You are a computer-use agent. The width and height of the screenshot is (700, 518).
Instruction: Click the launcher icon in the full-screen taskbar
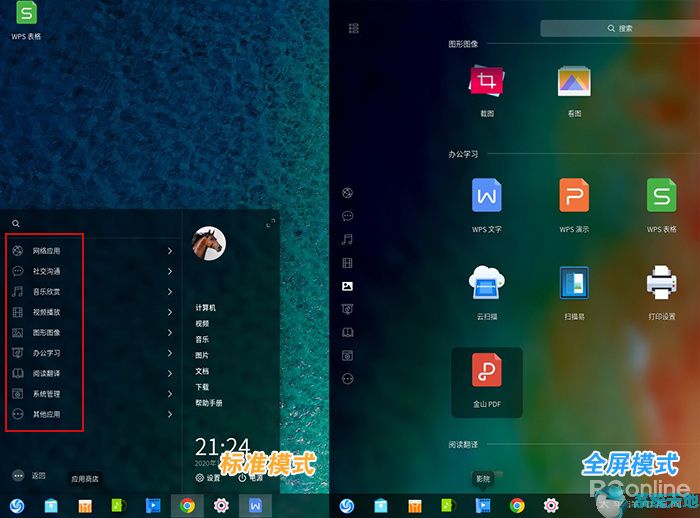[347, 506]
